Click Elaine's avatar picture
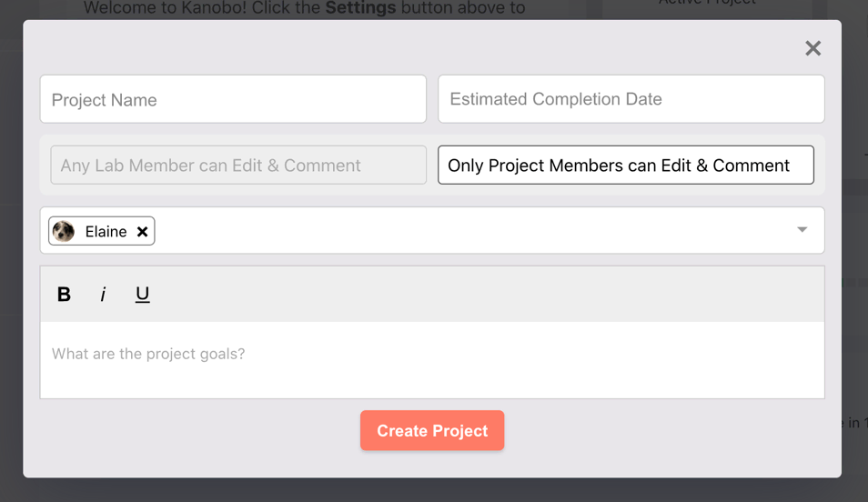 click(64, 231)
